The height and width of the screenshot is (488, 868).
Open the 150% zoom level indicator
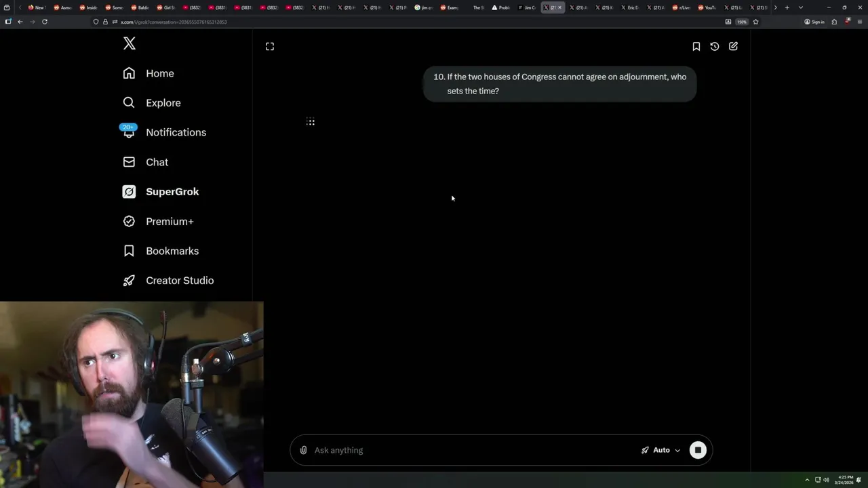[742, 22]
